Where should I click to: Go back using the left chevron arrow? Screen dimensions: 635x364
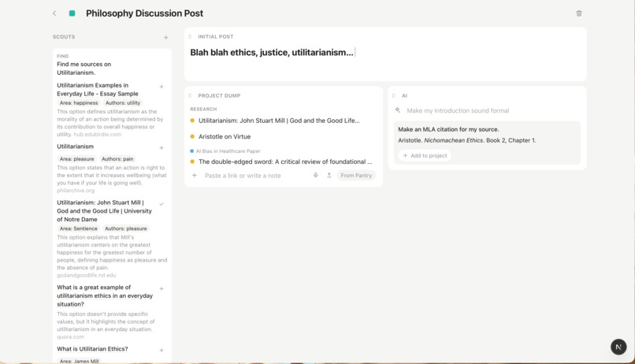pos(54,13)
